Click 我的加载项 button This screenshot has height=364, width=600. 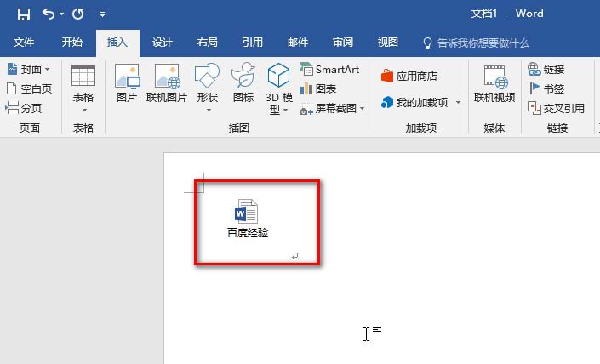[x=414, y=102]
